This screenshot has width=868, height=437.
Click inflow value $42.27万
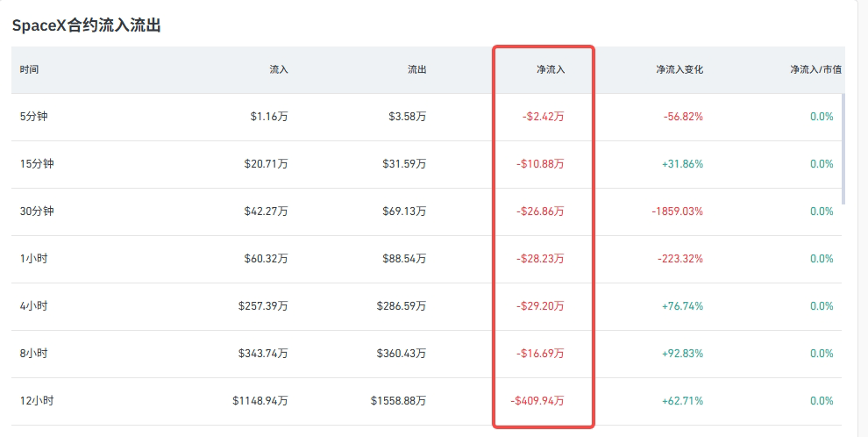[266, 211]
